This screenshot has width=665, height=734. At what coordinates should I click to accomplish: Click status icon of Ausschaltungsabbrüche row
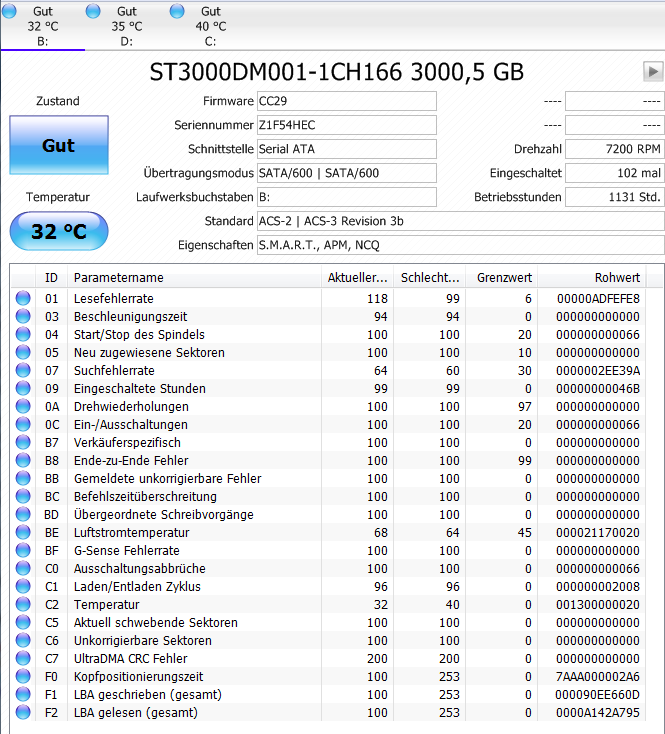click(x=23, y=568)
